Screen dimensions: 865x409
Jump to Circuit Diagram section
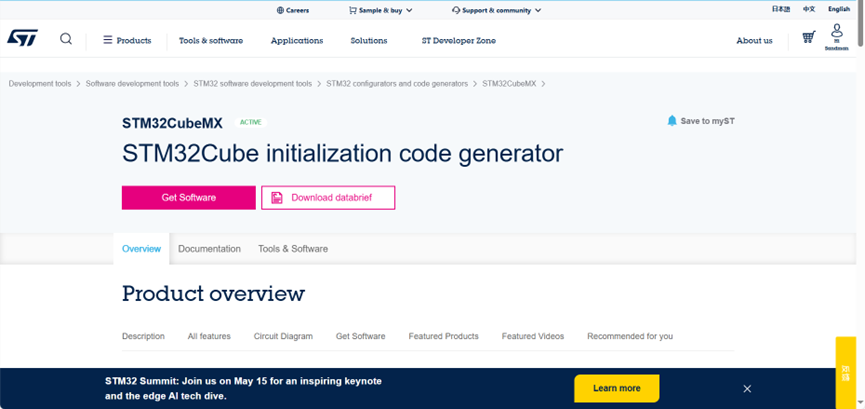(x=283, y=336)
